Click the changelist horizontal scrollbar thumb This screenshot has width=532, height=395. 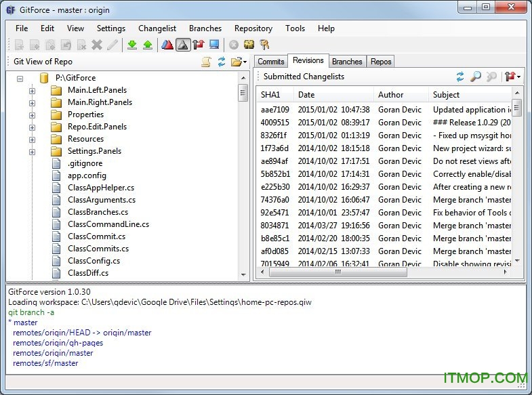338,272
